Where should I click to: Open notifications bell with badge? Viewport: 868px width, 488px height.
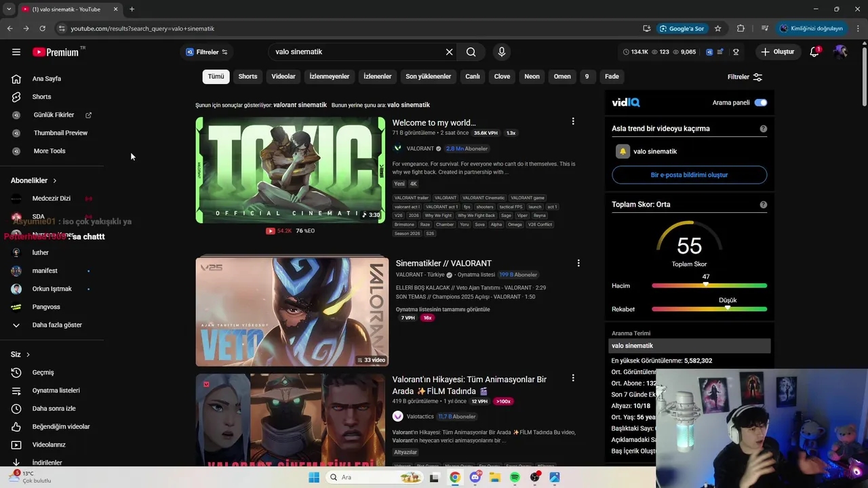coord(814,52)
